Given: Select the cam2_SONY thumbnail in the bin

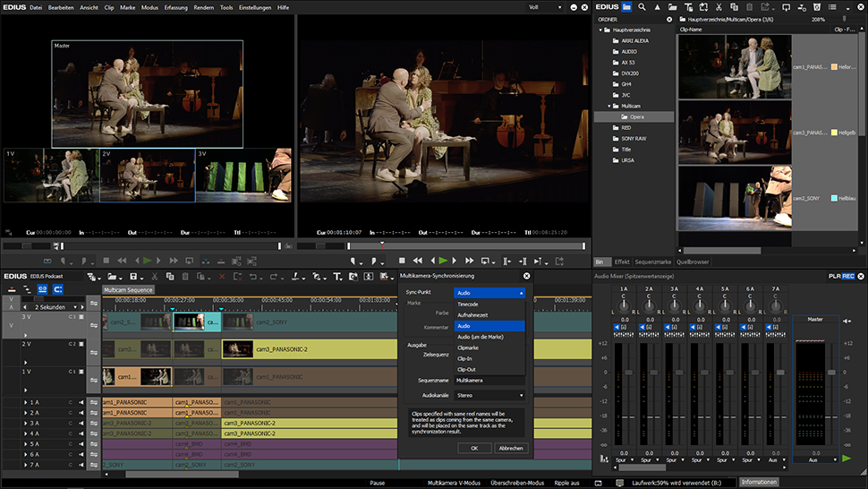Looking at the screenshot, I should [x=735, y=198].
